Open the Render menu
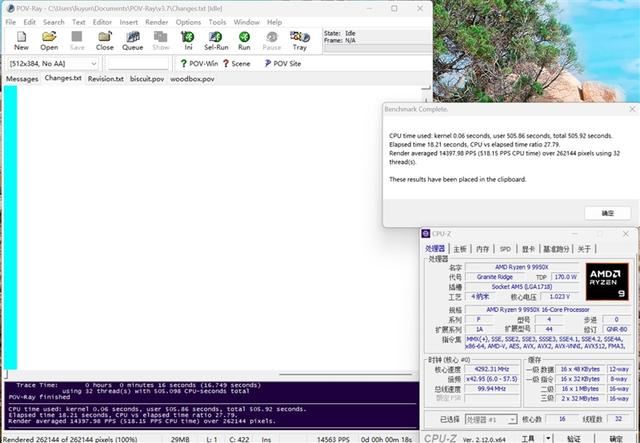Viewport: 640px width, 443px height. (x=158, y=21)
